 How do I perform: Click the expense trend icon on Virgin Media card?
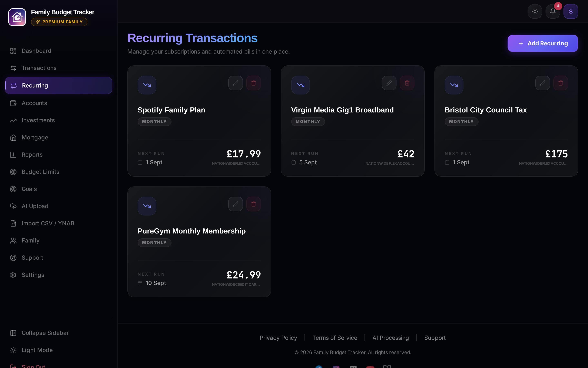300,85
